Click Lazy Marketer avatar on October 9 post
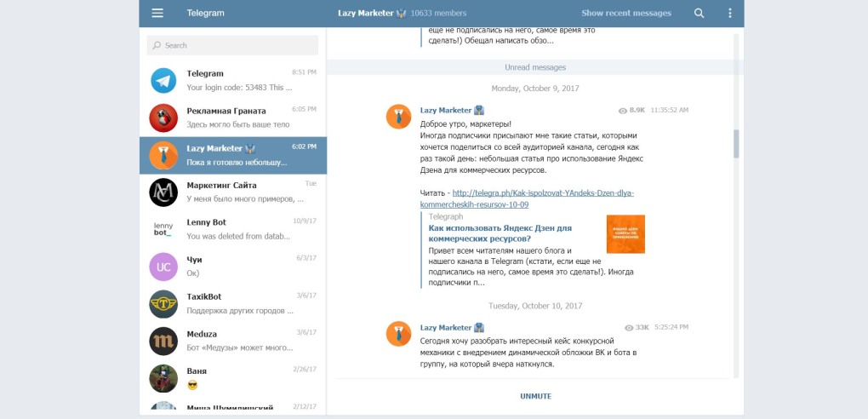 [x=398, y=117]
